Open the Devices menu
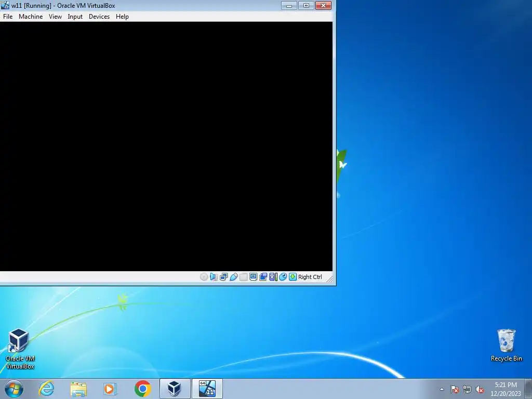Image resolution: width=532 pixels, height=399 pixels. [x=99, y=16]
